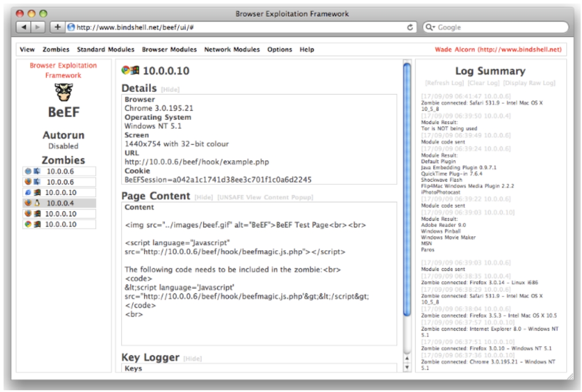Screen dimensions: 582x392
Task: Go forward with the browser forward arrow
Action: [39, 27]
